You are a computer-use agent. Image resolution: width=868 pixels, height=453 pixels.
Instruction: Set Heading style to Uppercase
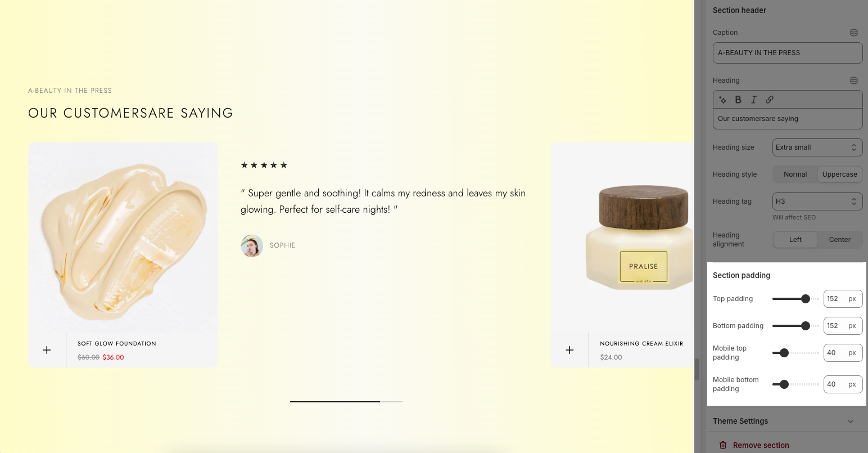[x=839, y=174]
